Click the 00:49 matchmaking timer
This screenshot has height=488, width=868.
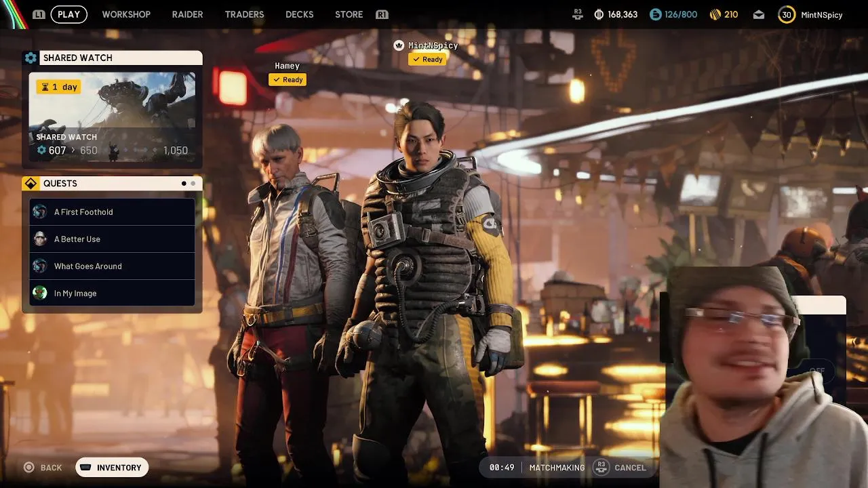502,468
